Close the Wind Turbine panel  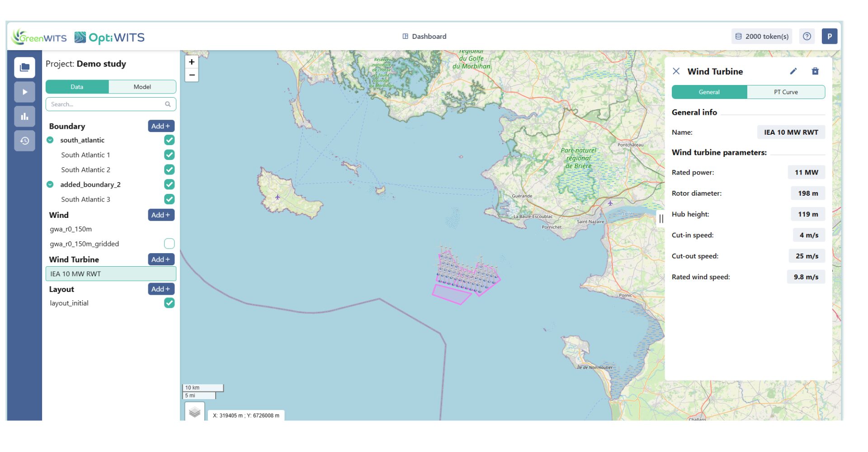[x=676, y=71]
